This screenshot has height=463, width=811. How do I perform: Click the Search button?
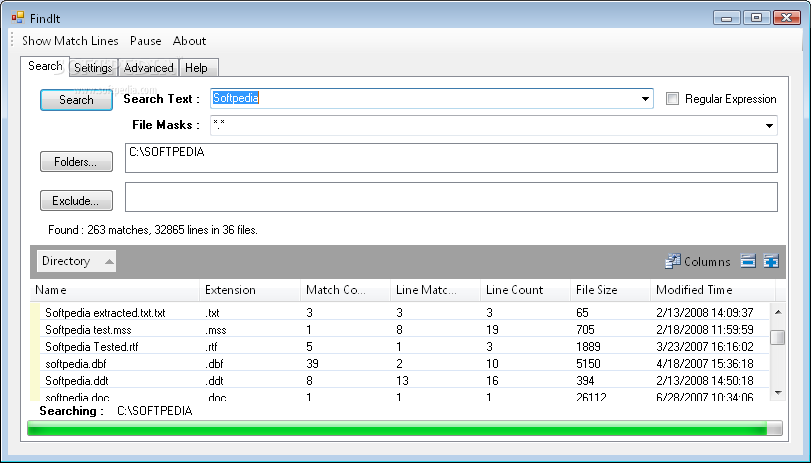coord(76,100)
